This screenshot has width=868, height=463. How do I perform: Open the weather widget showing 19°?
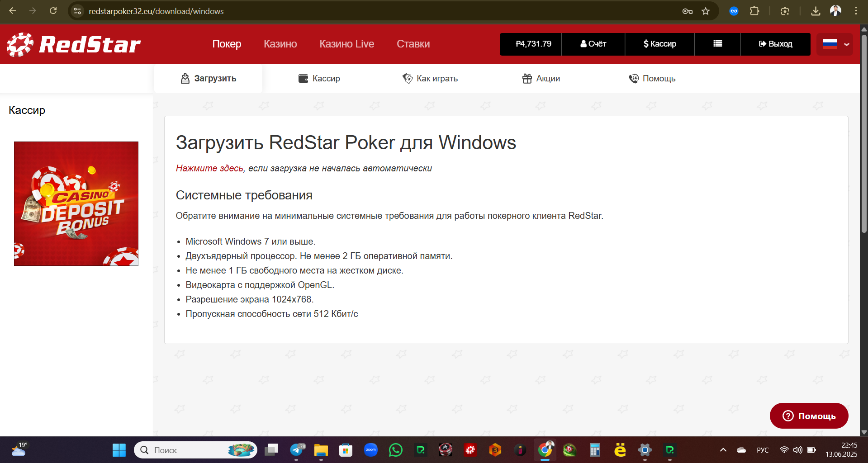(x=19, y=450)
